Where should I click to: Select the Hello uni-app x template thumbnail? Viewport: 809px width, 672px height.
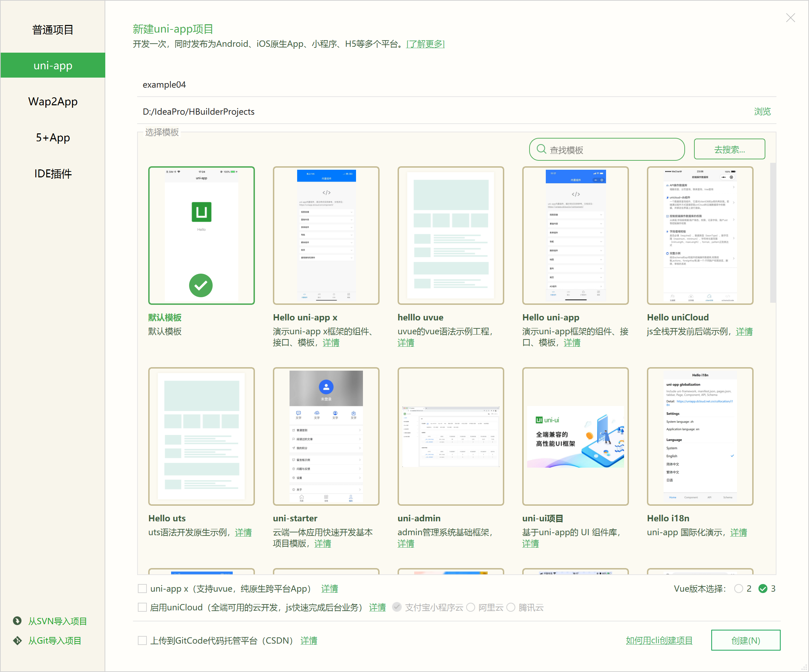click(326, 236)
